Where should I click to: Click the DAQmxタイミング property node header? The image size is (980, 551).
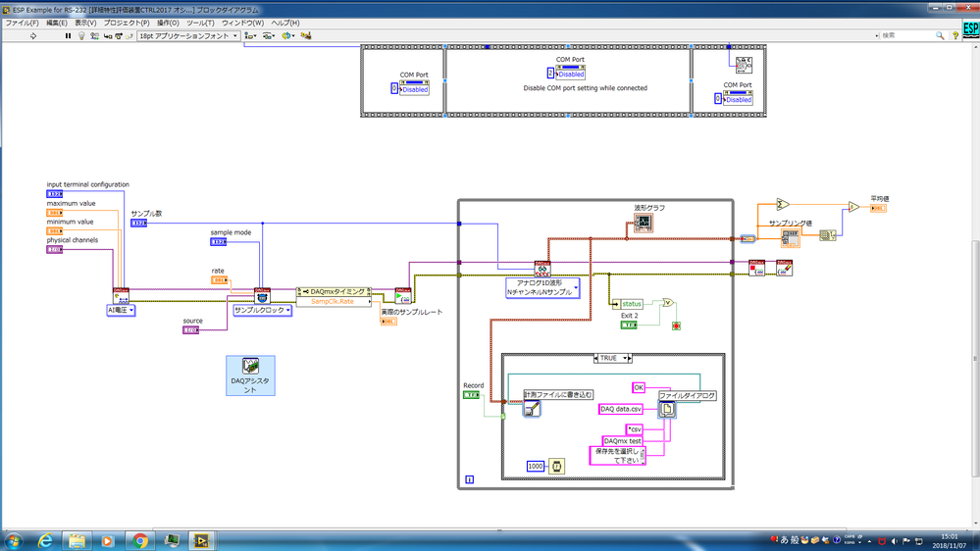pos(334,292)
